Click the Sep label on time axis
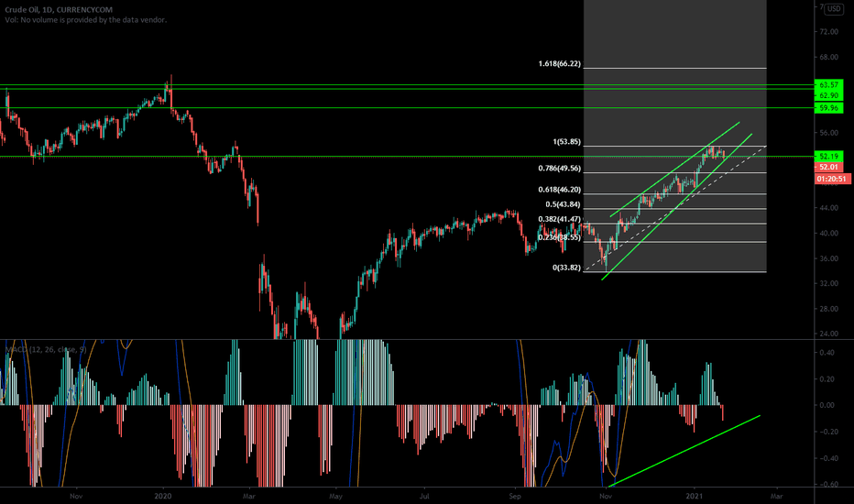The width and height of the screenshot is (854, 504). [x=515, y=496]
